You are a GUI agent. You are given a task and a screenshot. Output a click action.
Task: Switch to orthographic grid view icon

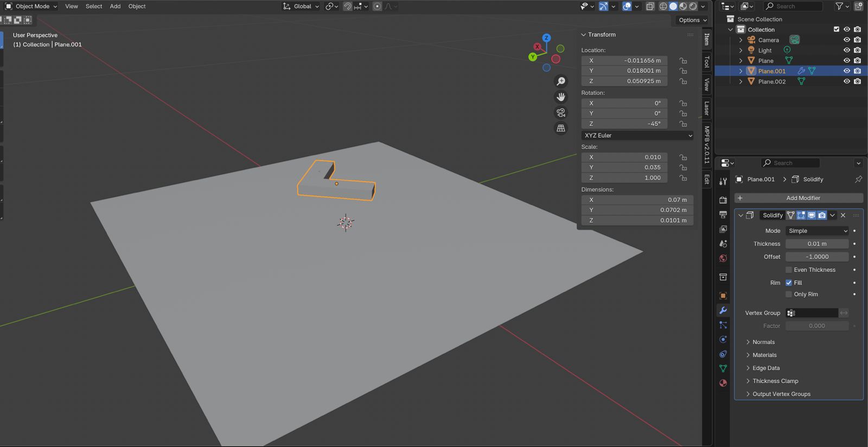[x=561, y=129]
